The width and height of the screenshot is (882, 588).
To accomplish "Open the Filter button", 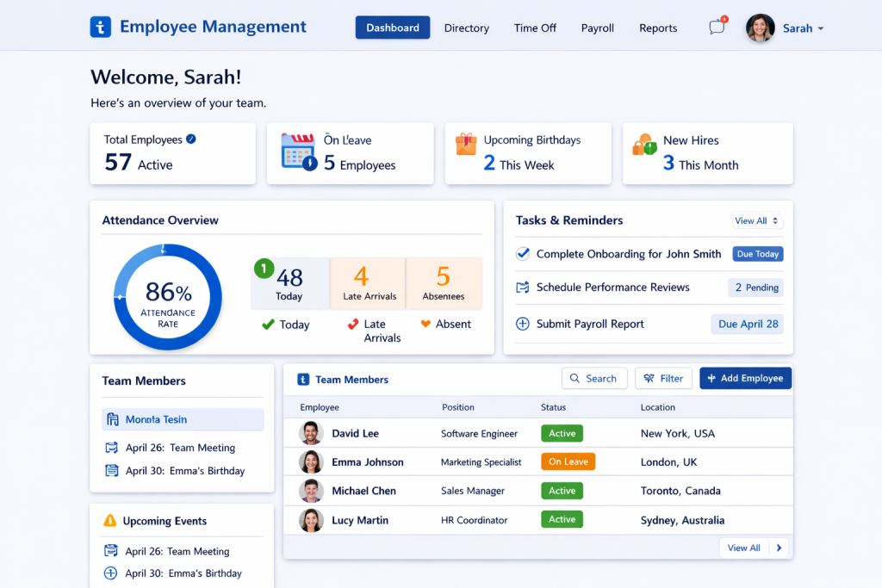I will pos(664,378).
